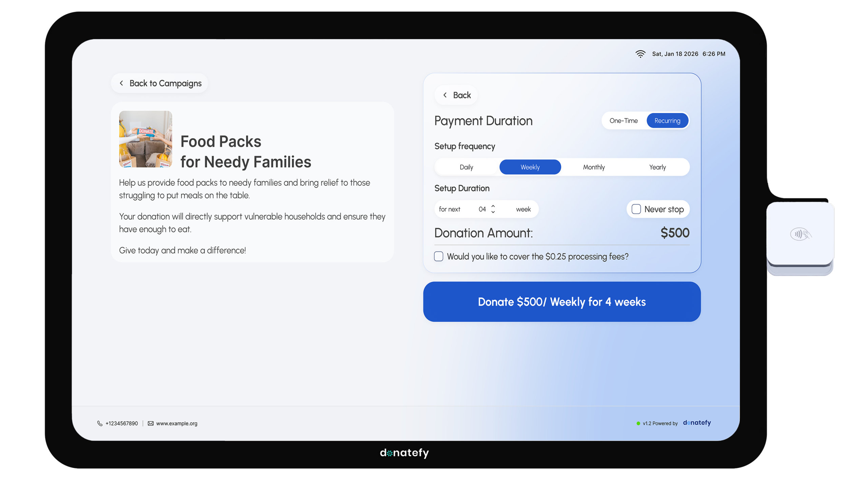The width and height of the screenshot is (868, 497).
Task: Enable the Never stop checkbox
Action: (x=636, y=209)
